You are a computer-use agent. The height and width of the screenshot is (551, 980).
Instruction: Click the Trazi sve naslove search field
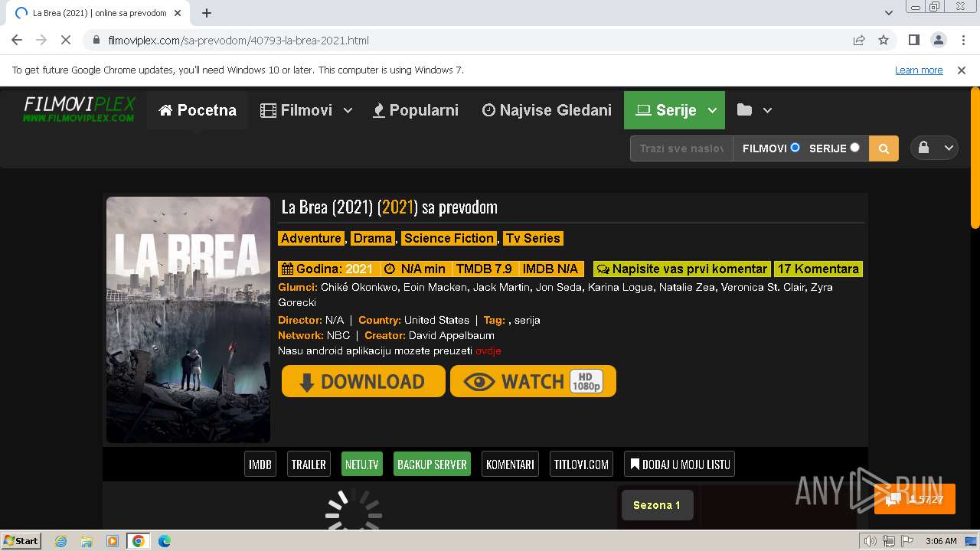681,148
